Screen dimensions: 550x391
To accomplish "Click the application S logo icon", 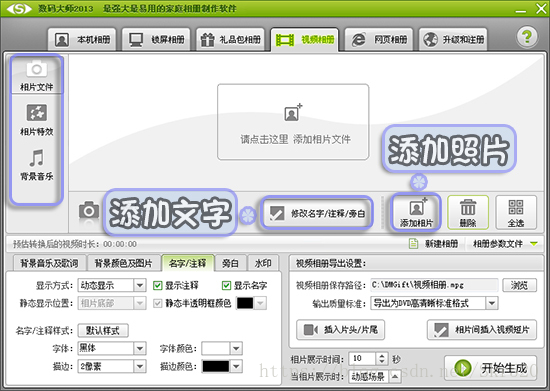I will pyautogui.click(x=19, y=9).
